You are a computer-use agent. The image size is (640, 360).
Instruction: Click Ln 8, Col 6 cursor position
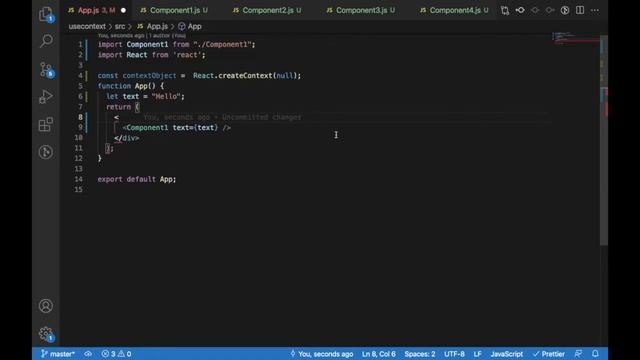[x=379, y=354]
